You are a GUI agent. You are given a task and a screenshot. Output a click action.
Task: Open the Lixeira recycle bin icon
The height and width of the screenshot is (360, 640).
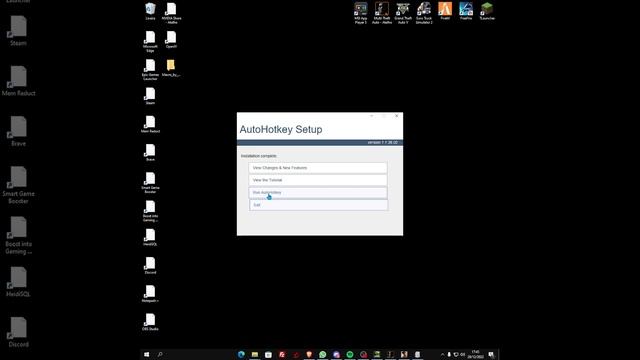pyautogui.click(x=150, y=11)
